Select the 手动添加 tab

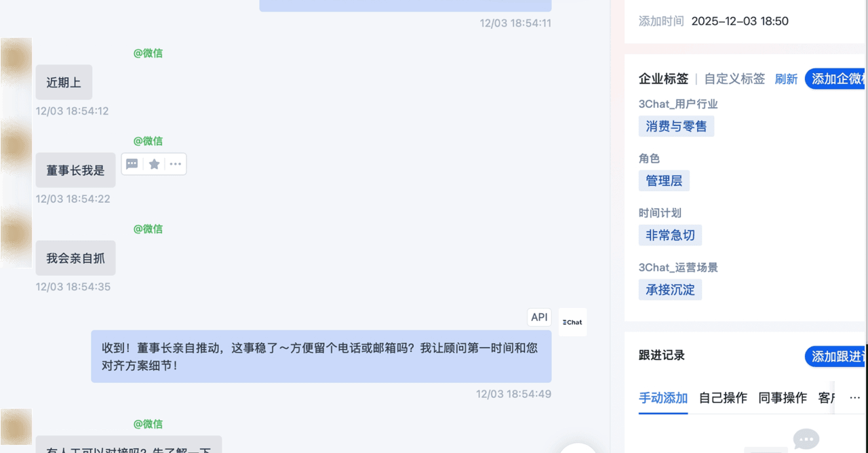point(663,398)
